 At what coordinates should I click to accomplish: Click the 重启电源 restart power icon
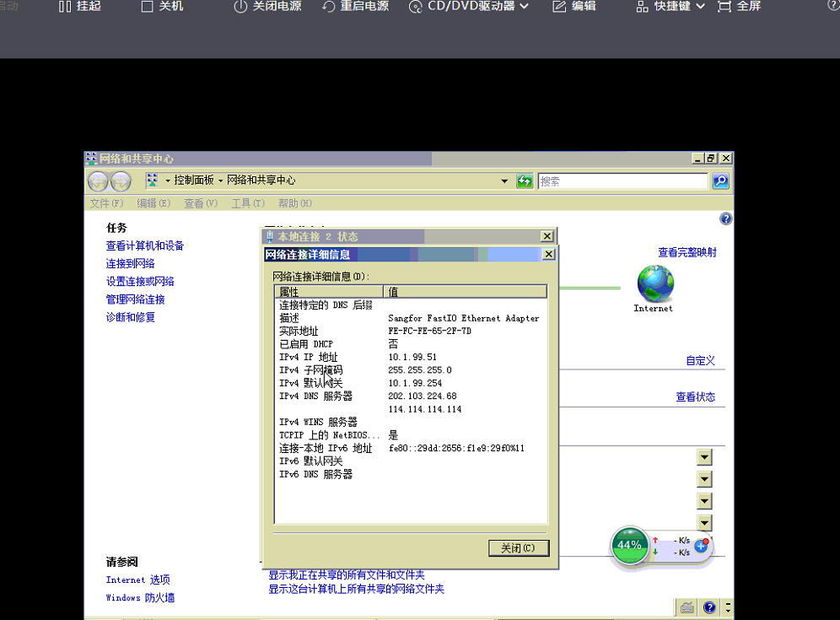click(328, 7)
